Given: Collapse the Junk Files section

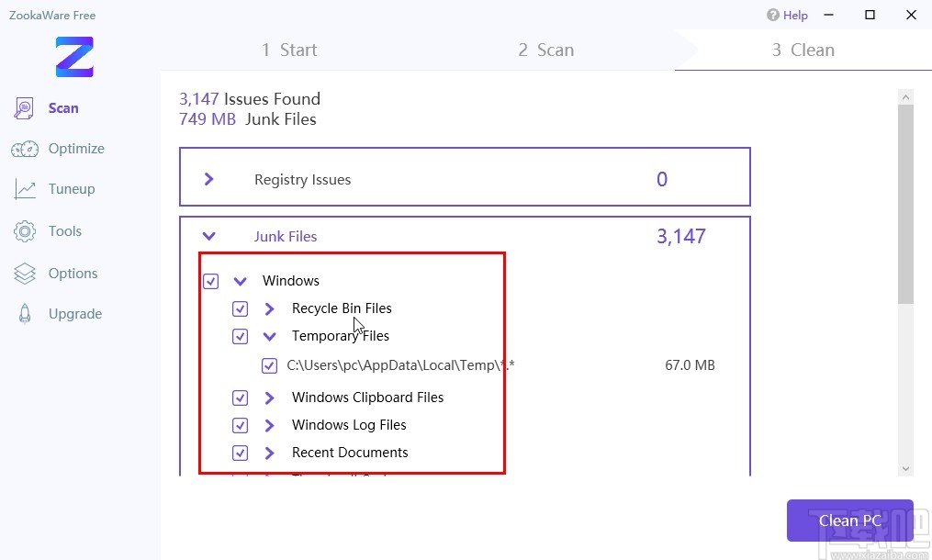Looking at the screenshot, I should (209, 236).
